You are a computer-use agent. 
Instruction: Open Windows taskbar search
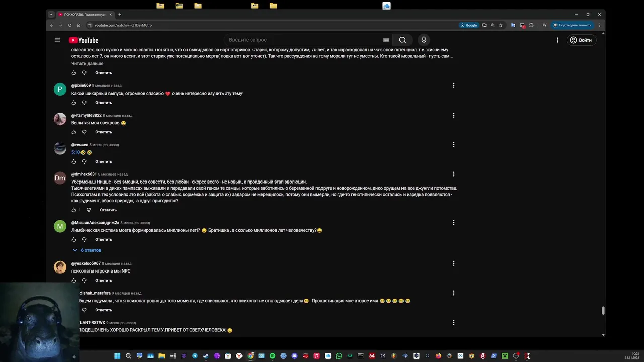pyautogui.click(x=128, y=356)
